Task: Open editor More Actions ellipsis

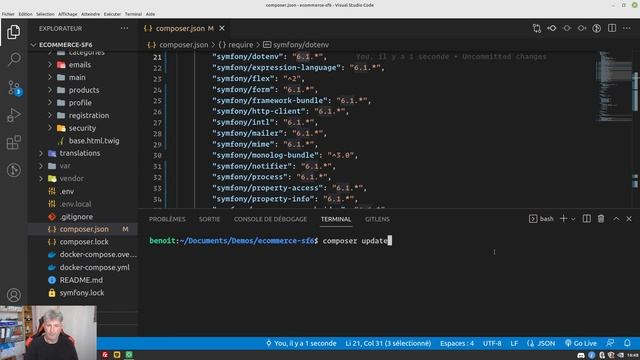Action: pyautogui.click(x=627, y=28)
